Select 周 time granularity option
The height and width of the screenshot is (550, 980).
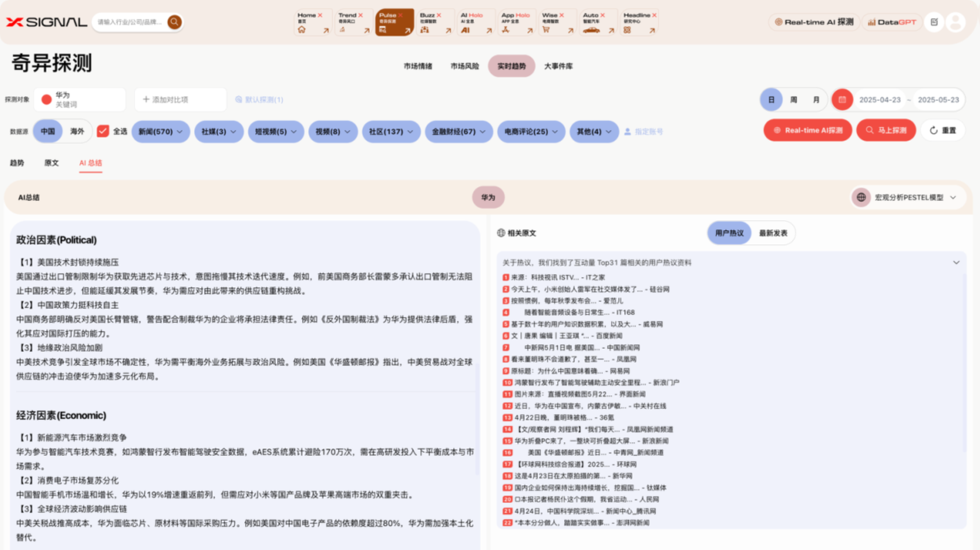pos(793,100)
